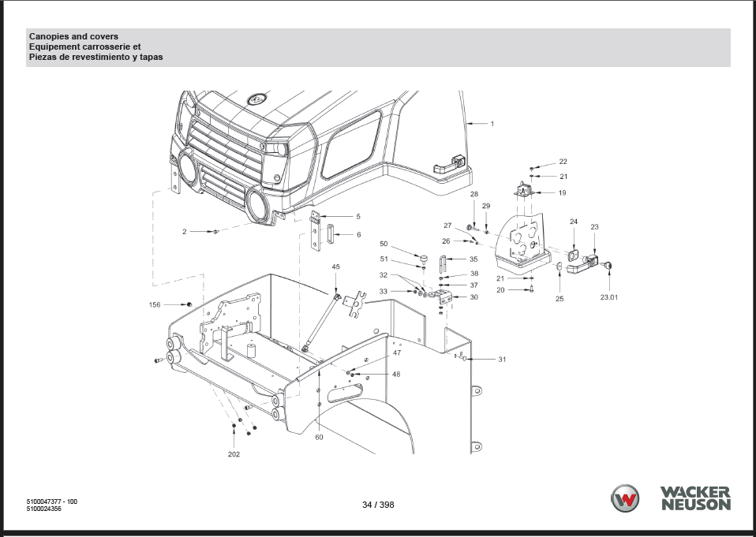This screenshot has height=537, width=756.
Task: Select the hood handle drawing near label 1
Action: (x=447, y=162)
